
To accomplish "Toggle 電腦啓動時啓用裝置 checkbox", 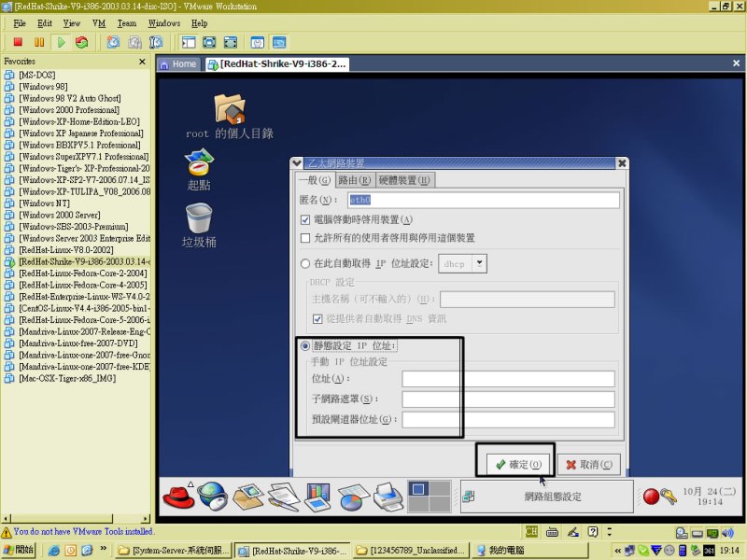I will coord(305,220).
